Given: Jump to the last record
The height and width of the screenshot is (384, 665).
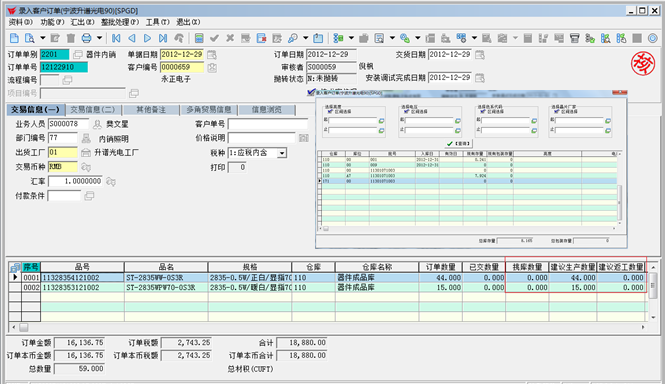Looking at the screenshot, I should pyautogui.click(x=163, y=38).
